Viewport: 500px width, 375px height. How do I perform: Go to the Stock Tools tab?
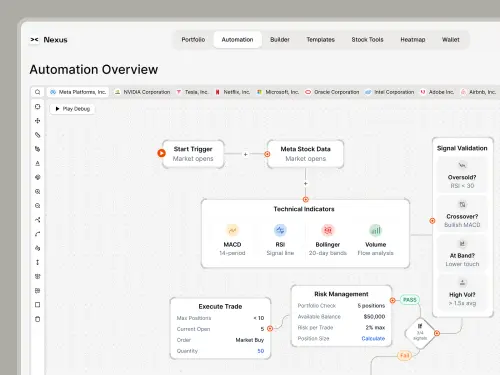pyautogui.click(x=367, y=40)
